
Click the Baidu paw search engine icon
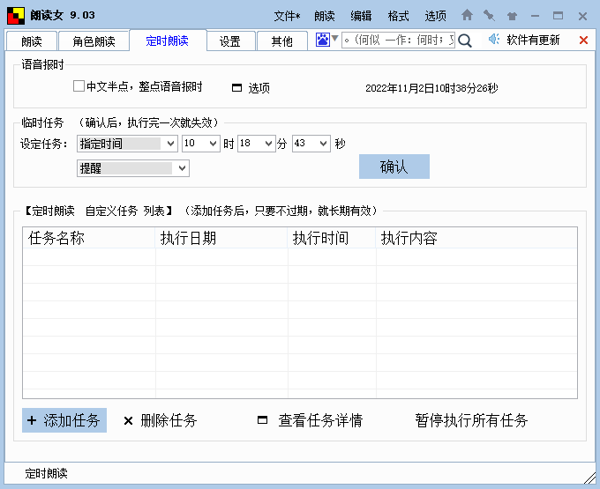point(323,40)
